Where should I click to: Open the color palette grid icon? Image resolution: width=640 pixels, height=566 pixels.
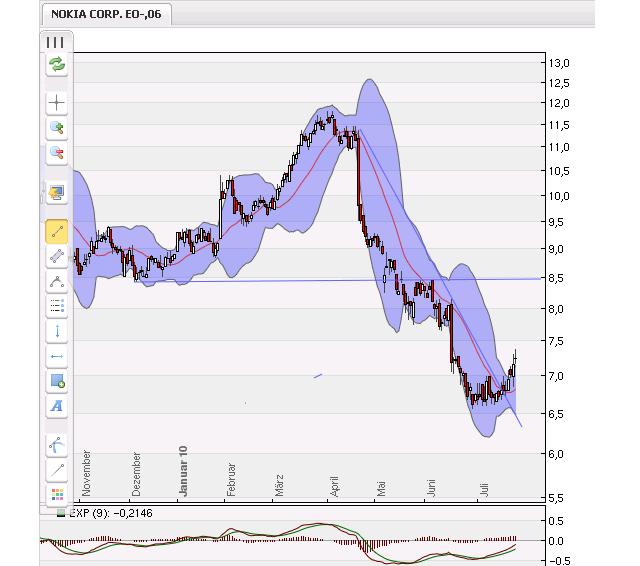[57, 494]
